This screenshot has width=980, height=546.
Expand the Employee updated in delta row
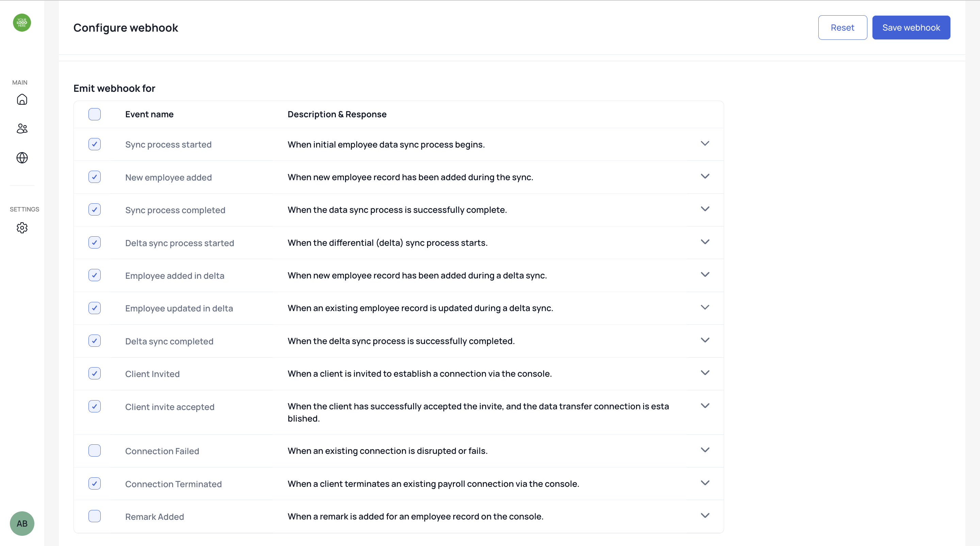click(705, 307)
